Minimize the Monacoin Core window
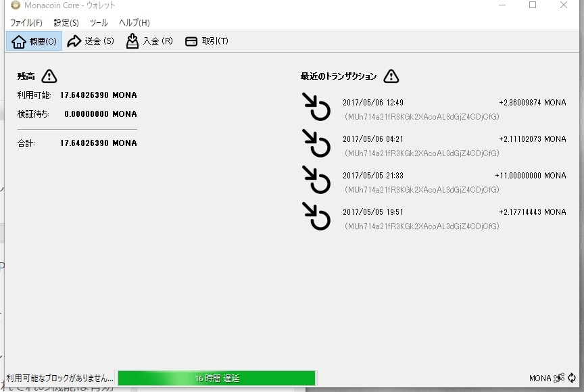Screen dimensions: 584x392 click(x=502, y=5)
